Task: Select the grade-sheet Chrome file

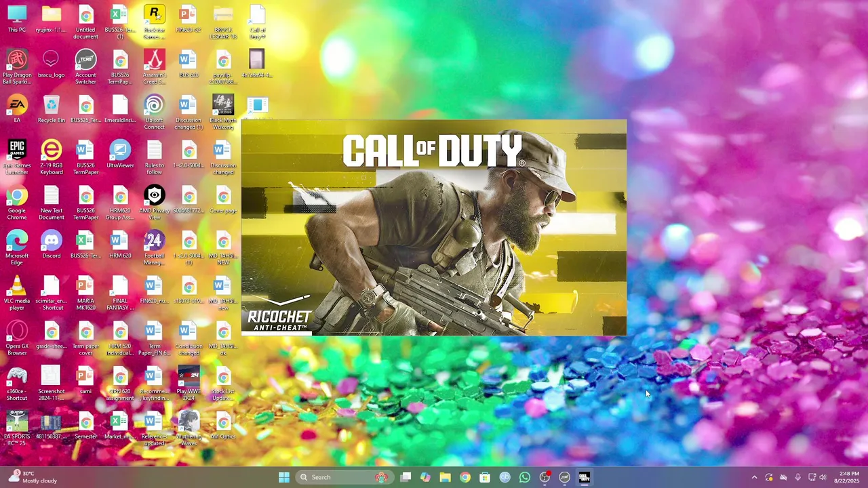Action: coord(52,336)
